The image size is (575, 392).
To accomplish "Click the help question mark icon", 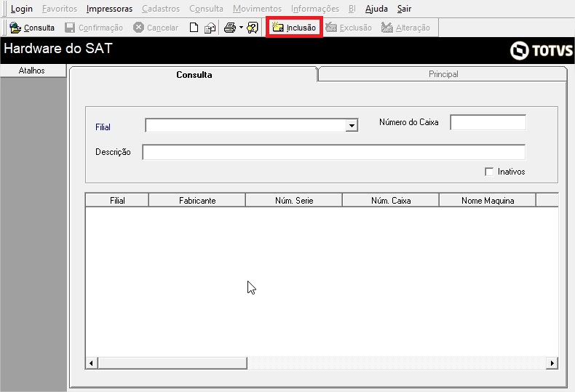I will coord(253,28).
